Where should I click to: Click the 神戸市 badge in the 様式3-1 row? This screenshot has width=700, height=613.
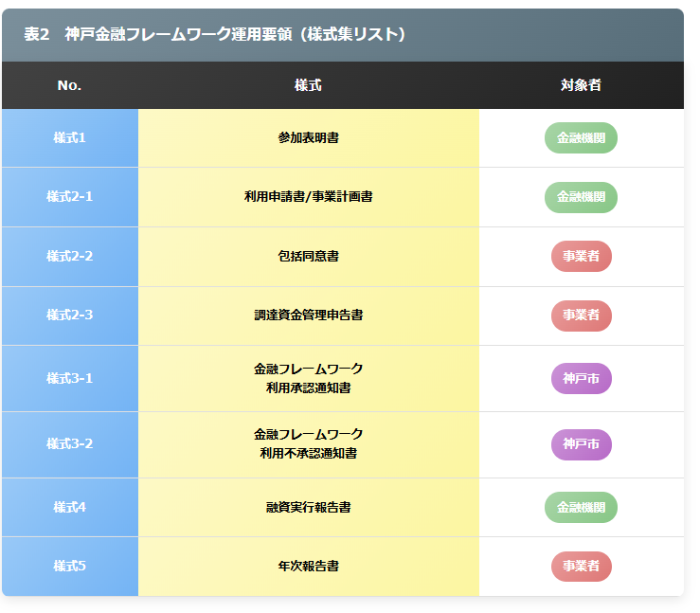coord(581,379)
